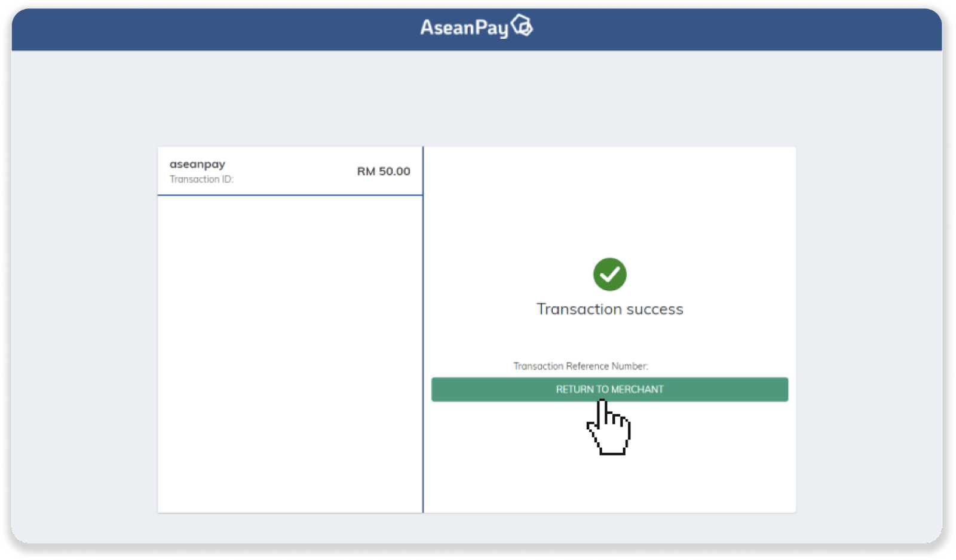This screenshot has width=956, height=560.
Task: Select the Transaction success heading text
Action: tap(609, 309)
